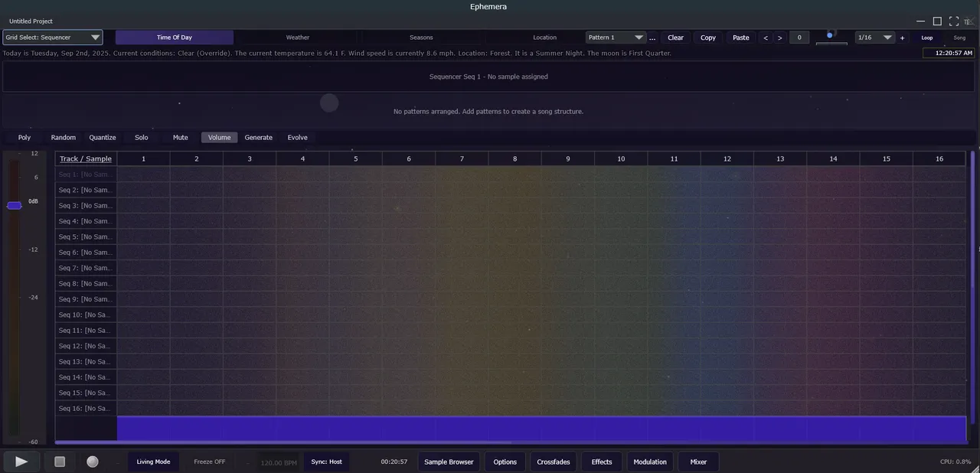This screenshot has height=473, width=980.
Task: Open the 1/16 step resolution dropdown
Action: [874, 38]
